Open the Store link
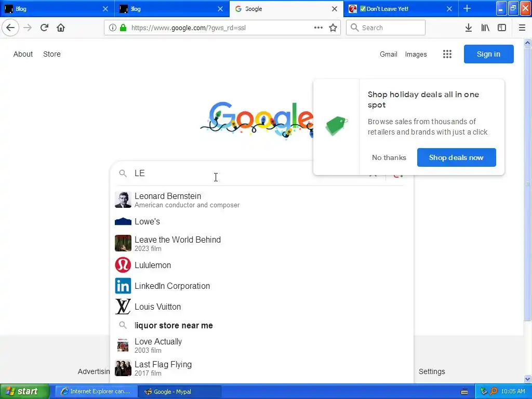The image size is (532, 399). (52, 54)
